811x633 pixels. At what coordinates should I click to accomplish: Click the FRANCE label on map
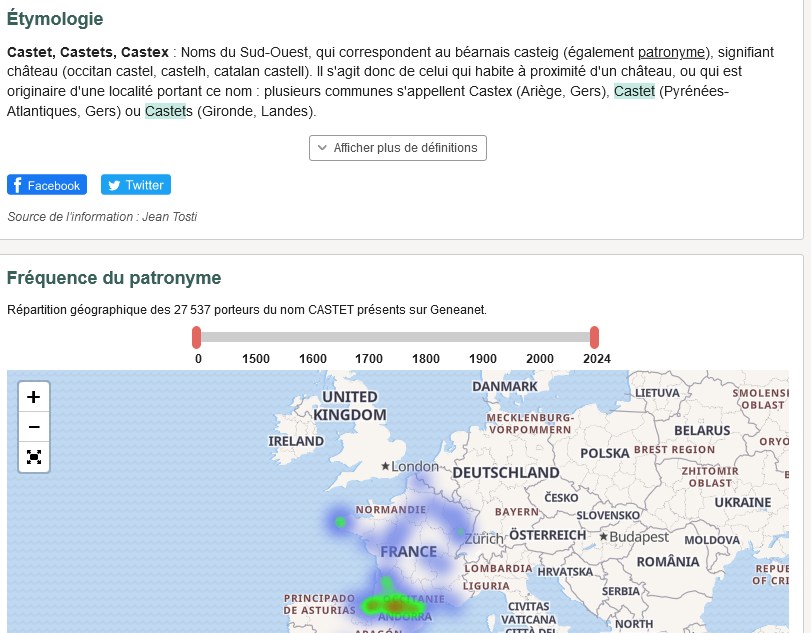pyautogui.click(x=408, y=551)
